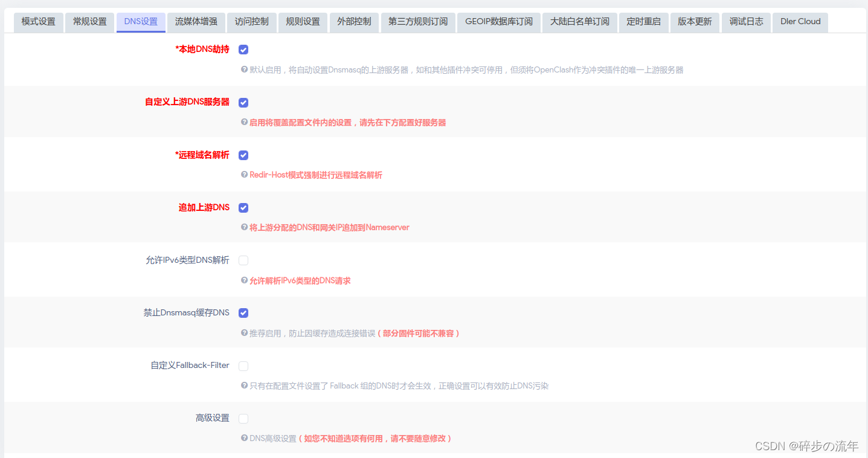Uncheck the 本地DNS劫持 checkbox
868x458 pixels.
coord(243,50)
